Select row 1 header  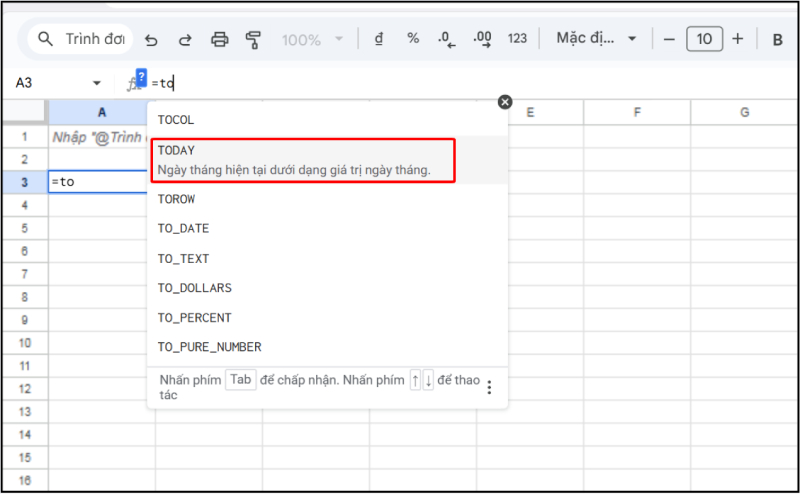(x=24, y=137)
